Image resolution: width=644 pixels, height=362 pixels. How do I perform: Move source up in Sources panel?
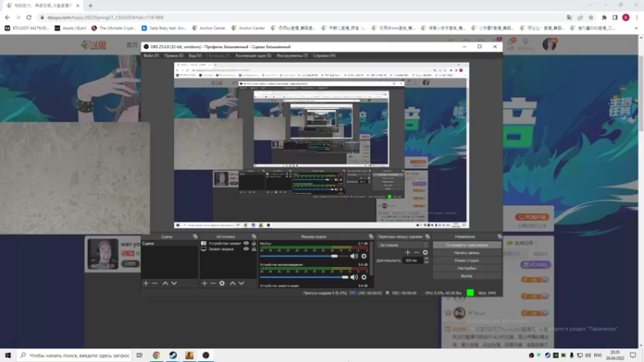click(233, 283)
